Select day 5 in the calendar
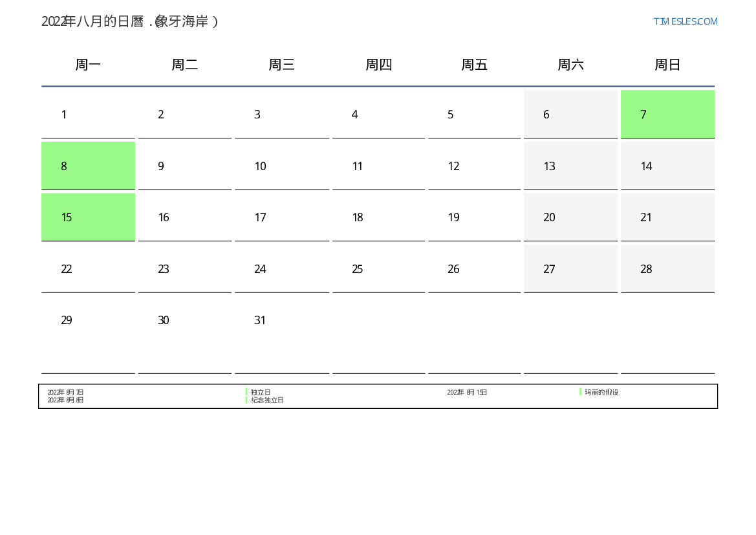The image size is (756, 535). tap(475, 115)
